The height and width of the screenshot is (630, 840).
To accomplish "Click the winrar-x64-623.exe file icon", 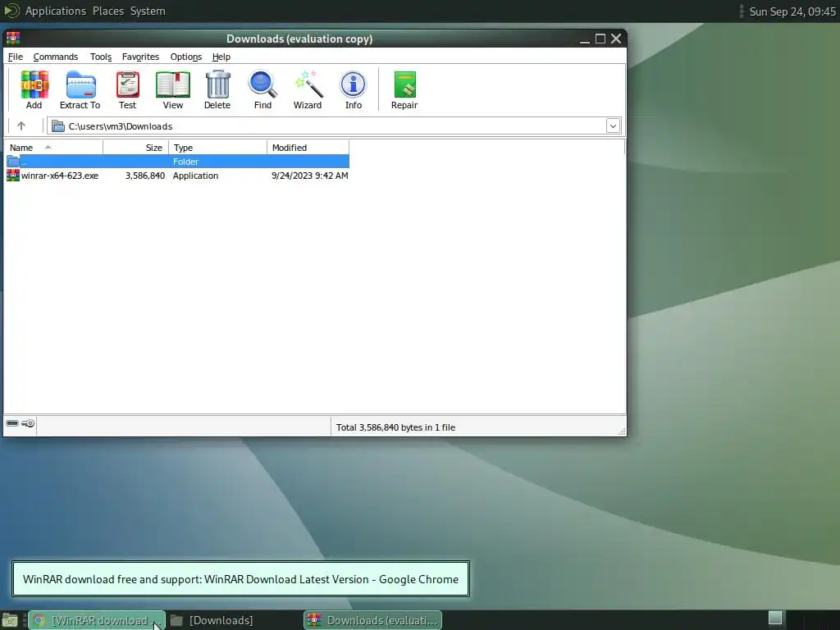I will pos(13,176).
